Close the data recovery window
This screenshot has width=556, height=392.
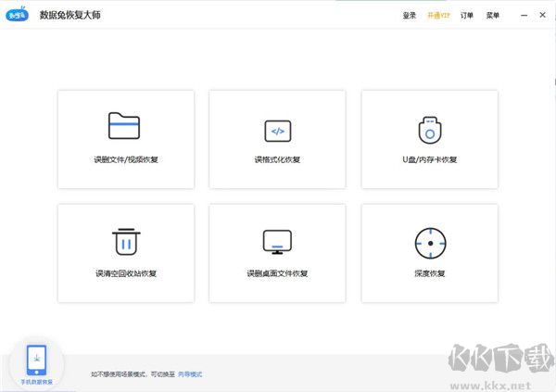[542, 15]
